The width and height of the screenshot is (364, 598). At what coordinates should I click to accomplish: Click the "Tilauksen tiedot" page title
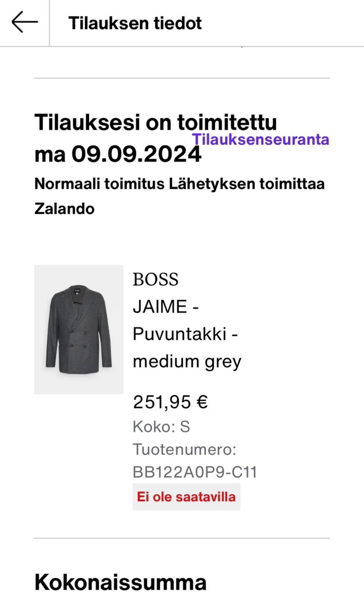tap(135, 23)
